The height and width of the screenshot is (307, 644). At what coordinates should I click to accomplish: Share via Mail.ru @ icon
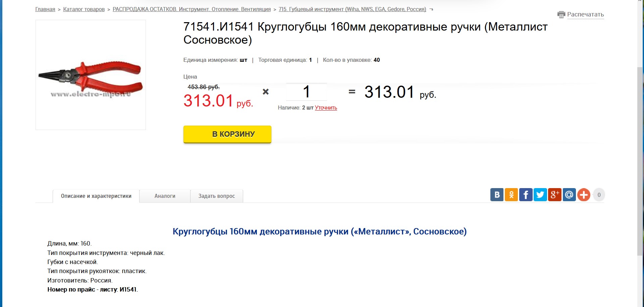pos(569,195)
